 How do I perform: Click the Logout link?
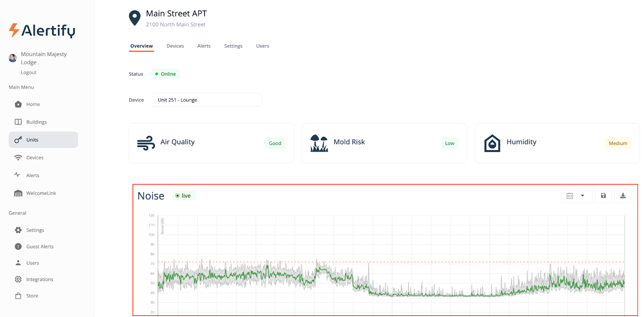click(x=29, y=73)
